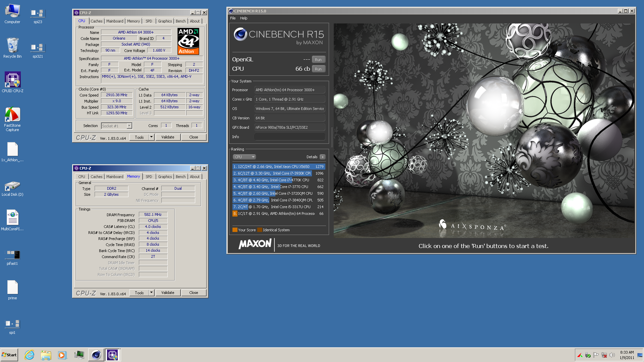
Task: Click Close in bottom CPU-Z window
Action: [194, 293]
